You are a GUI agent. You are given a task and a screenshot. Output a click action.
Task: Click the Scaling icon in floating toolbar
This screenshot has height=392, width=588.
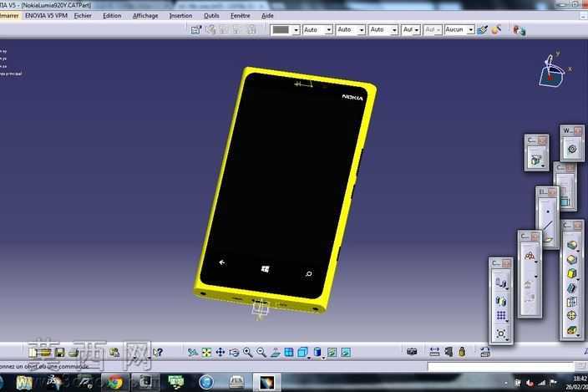500,333
